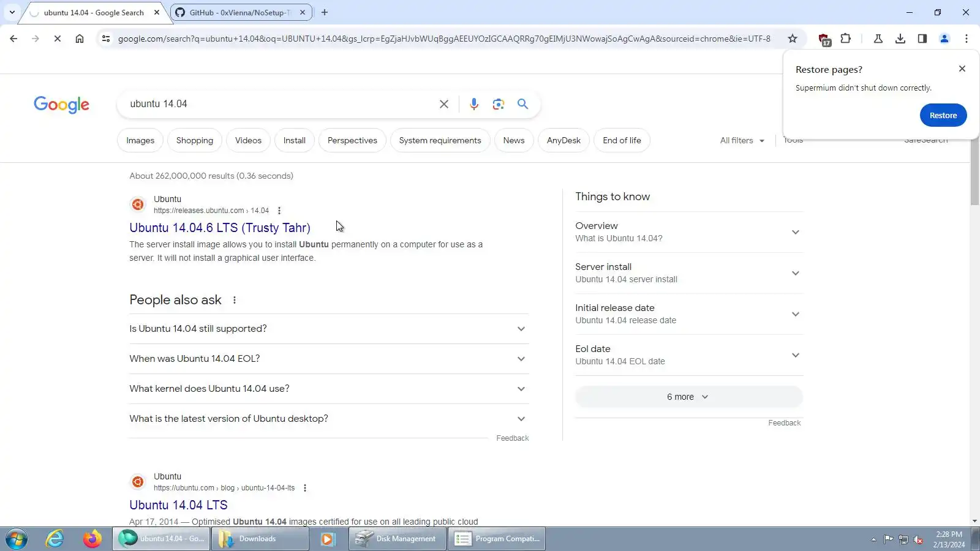Dismiss the Restore pages popup
The width and height of the screenshot is (980, 551).
pos(962,69)
